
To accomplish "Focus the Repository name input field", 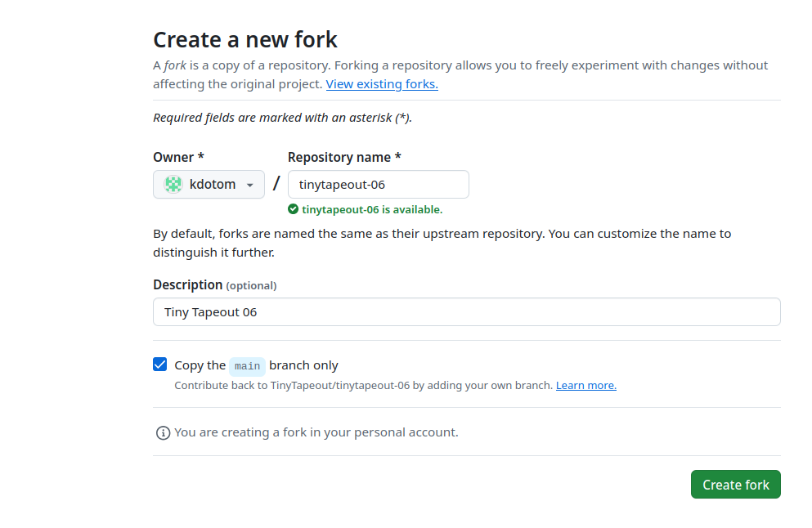I will coord(379,185).
